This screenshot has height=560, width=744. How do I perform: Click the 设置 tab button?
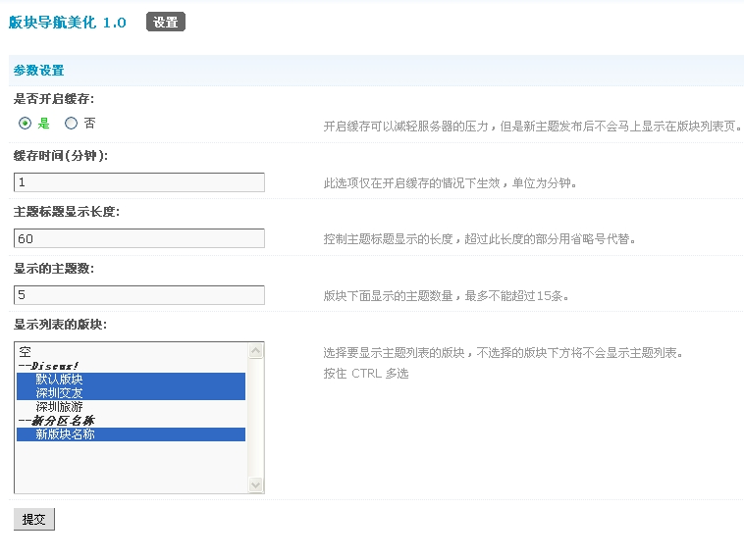point(166,22)
